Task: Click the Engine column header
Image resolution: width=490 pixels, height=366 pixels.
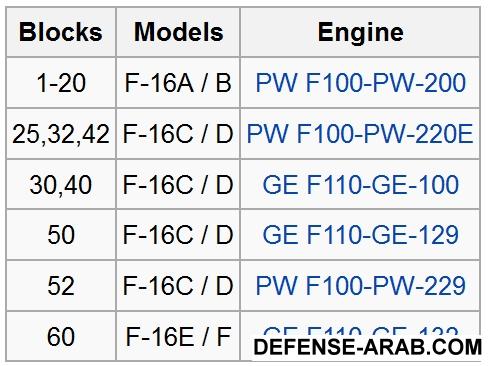Action: [360, 32]
